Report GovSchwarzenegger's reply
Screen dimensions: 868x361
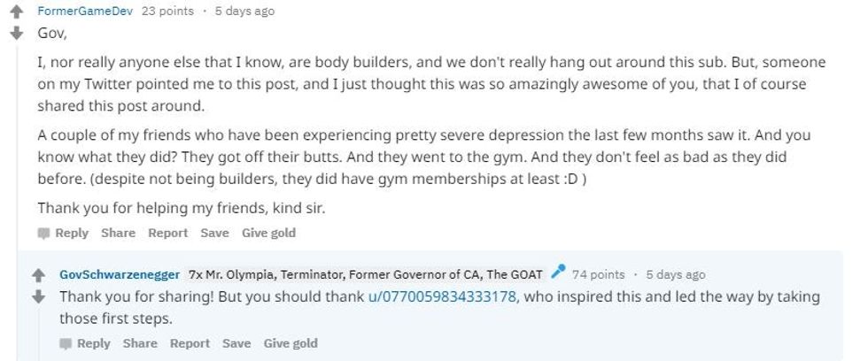click(x=190, y=343)
